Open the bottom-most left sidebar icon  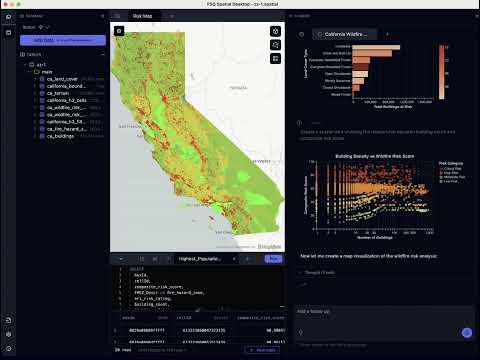tap(9, 349)
